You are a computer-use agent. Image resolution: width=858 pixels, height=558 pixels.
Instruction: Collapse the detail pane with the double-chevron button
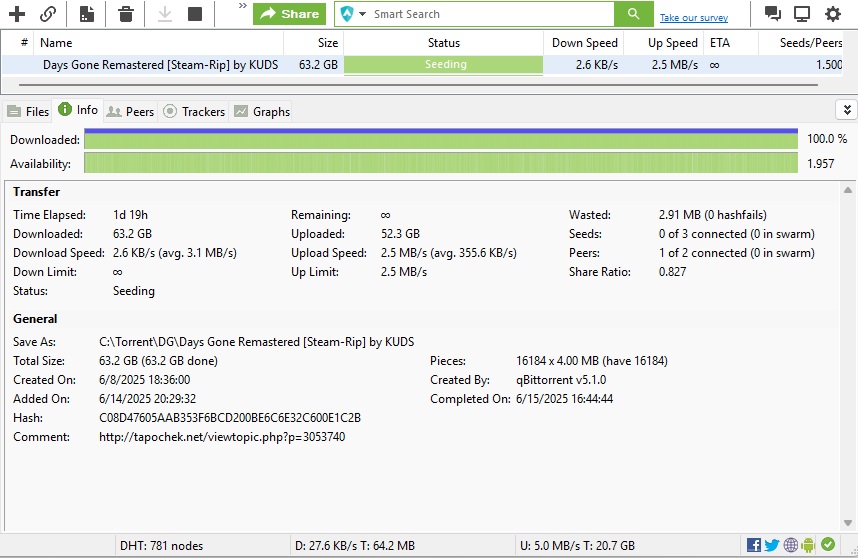point(847,110)
